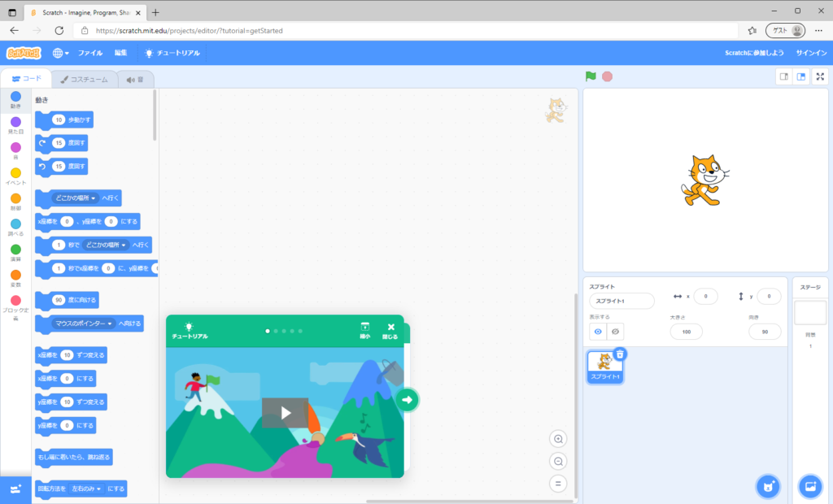Click the green flag to run project
Image resolution: width=833 pixels, height=504 pixels.
pyautogui.click(x=591, y=76)
